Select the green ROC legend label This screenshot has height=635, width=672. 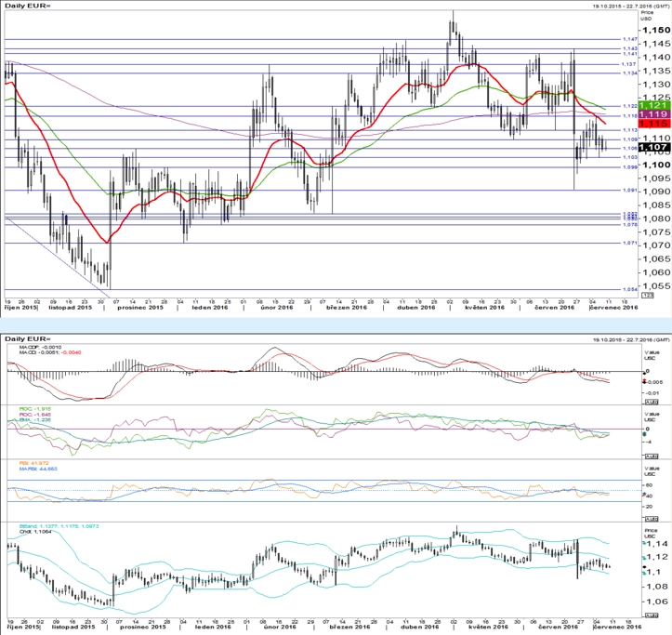[x=35, y=409]
